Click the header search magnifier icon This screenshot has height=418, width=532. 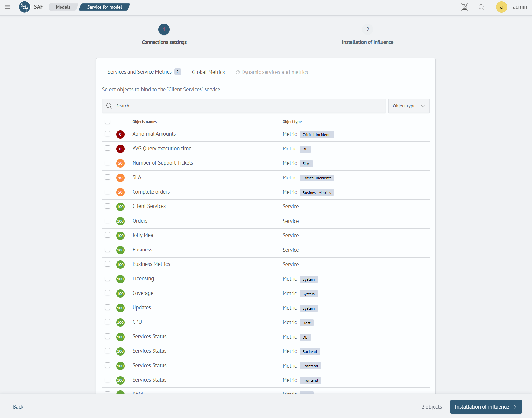tap(481, 7)
